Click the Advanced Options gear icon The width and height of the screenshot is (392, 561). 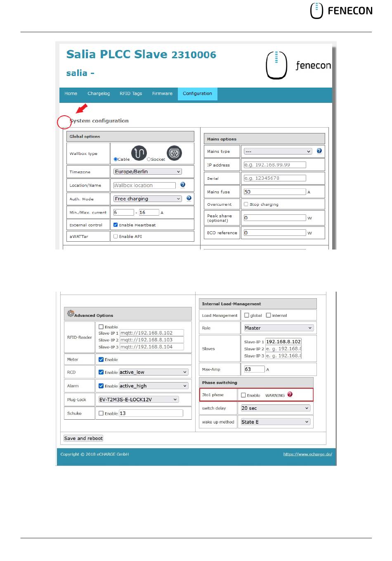tap(71, 314)
